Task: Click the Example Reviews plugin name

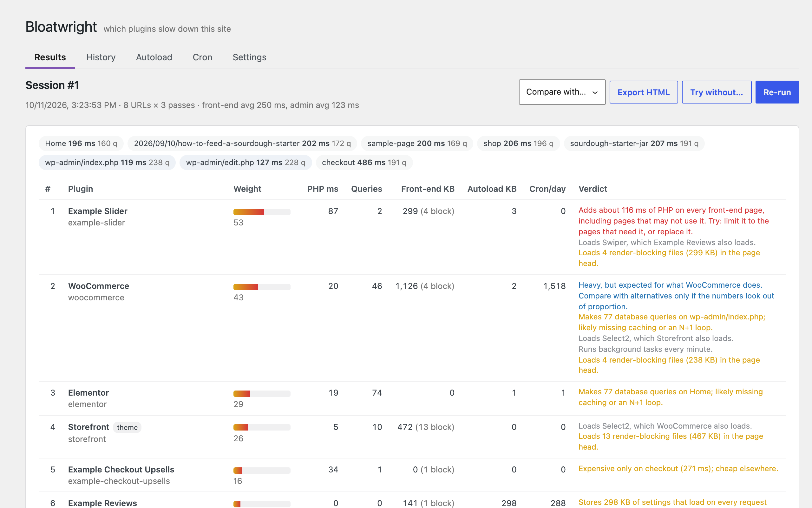Action: (x=102, y=503)
